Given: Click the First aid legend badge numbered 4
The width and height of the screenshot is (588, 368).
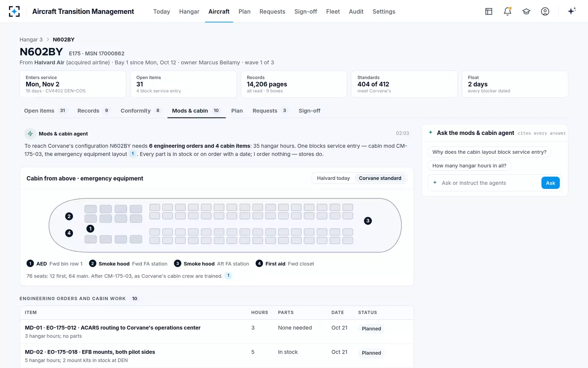Looking at the screenshot, I should (259, 264).
